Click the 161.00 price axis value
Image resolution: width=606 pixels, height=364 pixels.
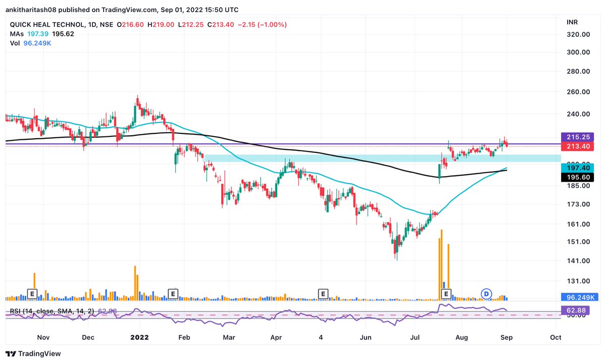tap(579, 224)
